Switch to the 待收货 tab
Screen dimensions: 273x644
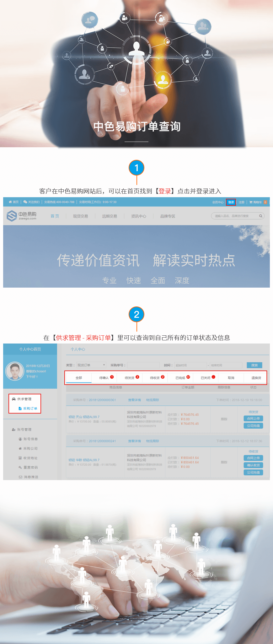[155, 378]
